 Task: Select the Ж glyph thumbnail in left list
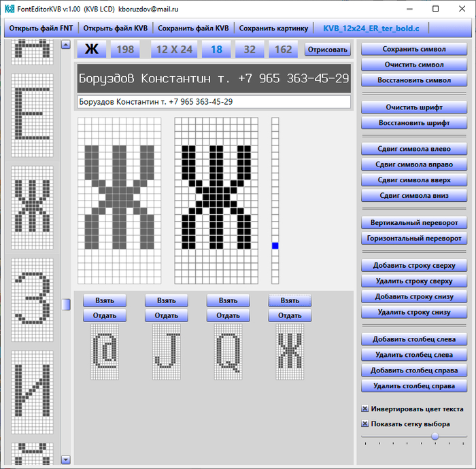32,208
